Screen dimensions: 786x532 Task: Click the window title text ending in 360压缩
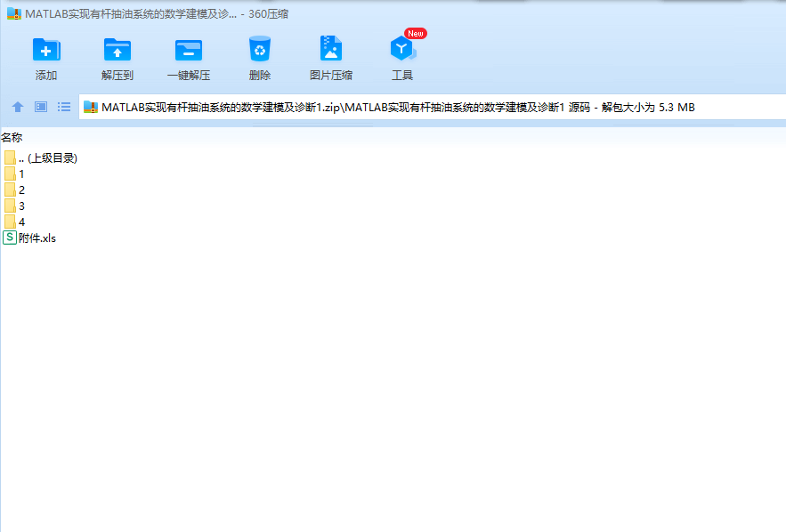pyautogui.click(x=157, y=14)
